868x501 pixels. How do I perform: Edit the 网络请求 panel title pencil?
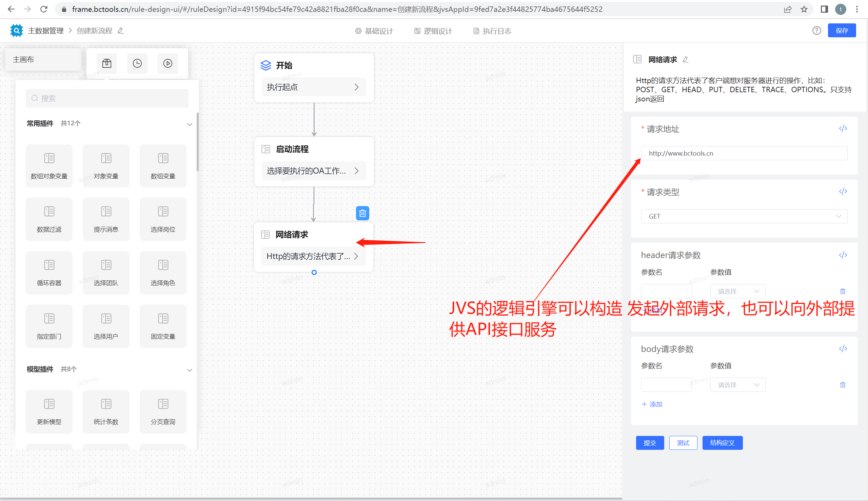(x=686, y=60)
